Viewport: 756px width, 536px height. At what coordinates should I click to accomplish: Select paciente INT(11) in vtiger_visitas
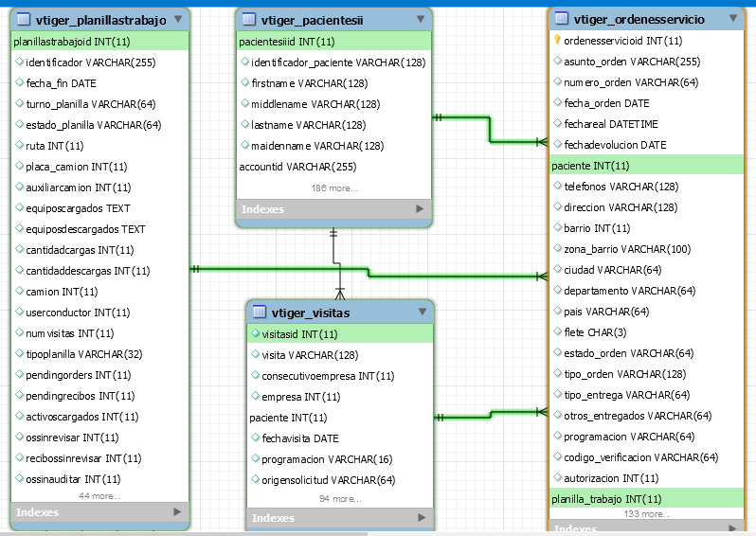(x=340, y=418)
